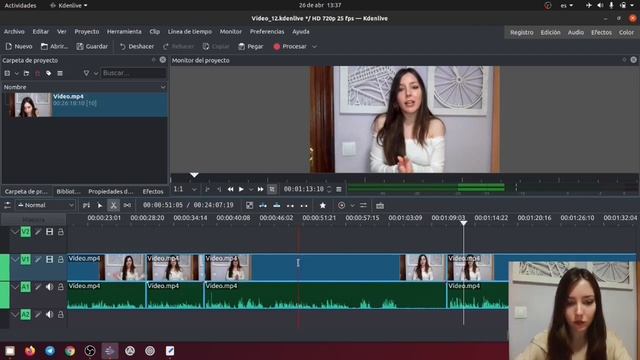The height and width of the screenshot is (360, 640).
Task: Set zone out point in project monitor
Action: [x=219, y=189]
